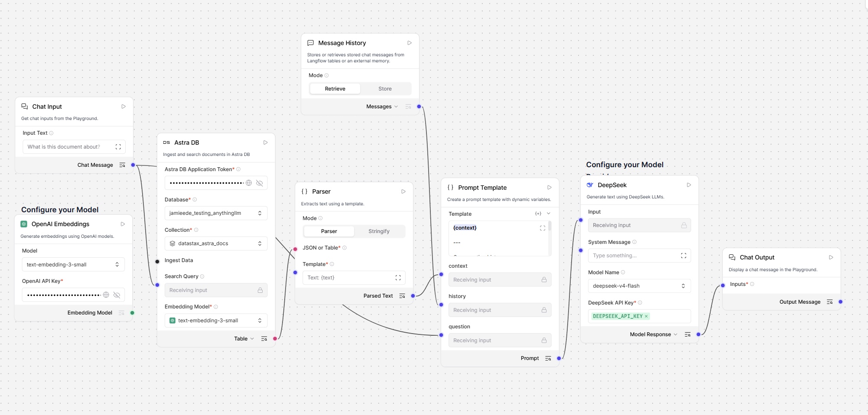Run the Chat Input component play icon

[x=124, y=107]
